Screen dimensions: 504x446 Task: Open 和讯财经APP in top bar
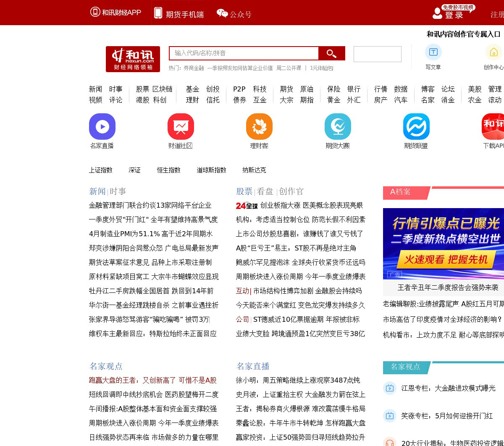[x=116, y=13]
